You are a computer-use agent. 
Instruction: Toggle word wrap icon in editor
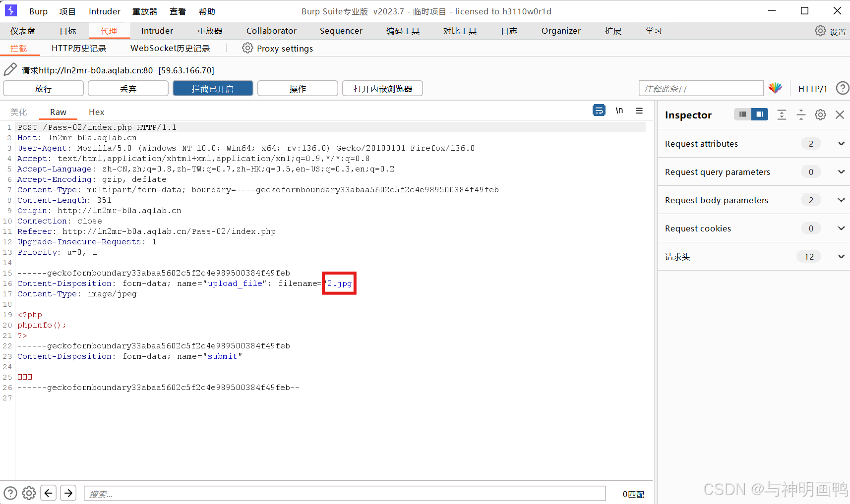tap(599, 111)
